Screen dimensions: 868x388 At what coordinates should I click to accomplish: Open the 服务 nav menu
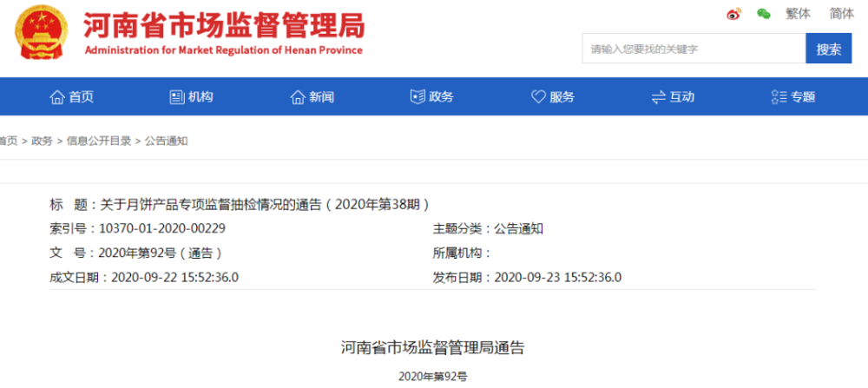click(562, 97)
